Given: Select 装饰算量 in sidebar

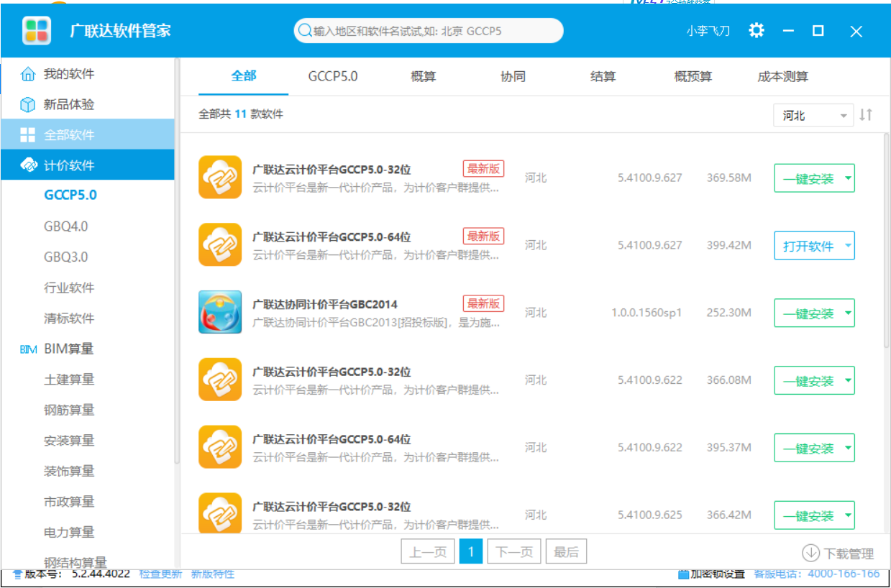Looking at the screenshot, I should [69, 471].
